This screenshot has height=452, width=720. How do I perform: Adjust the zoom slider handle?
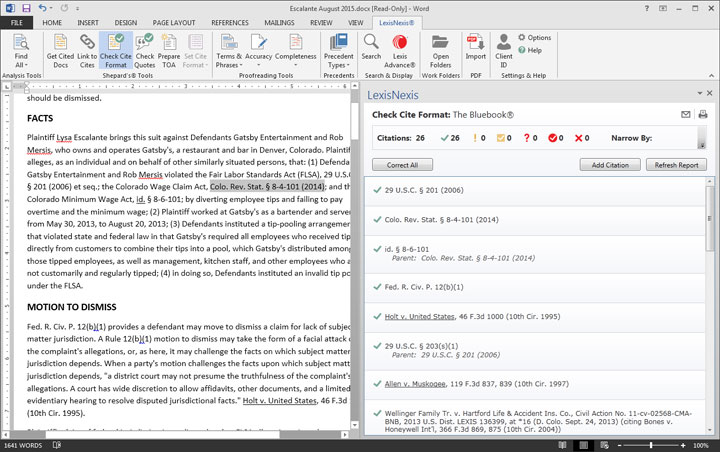click(651, 445)
